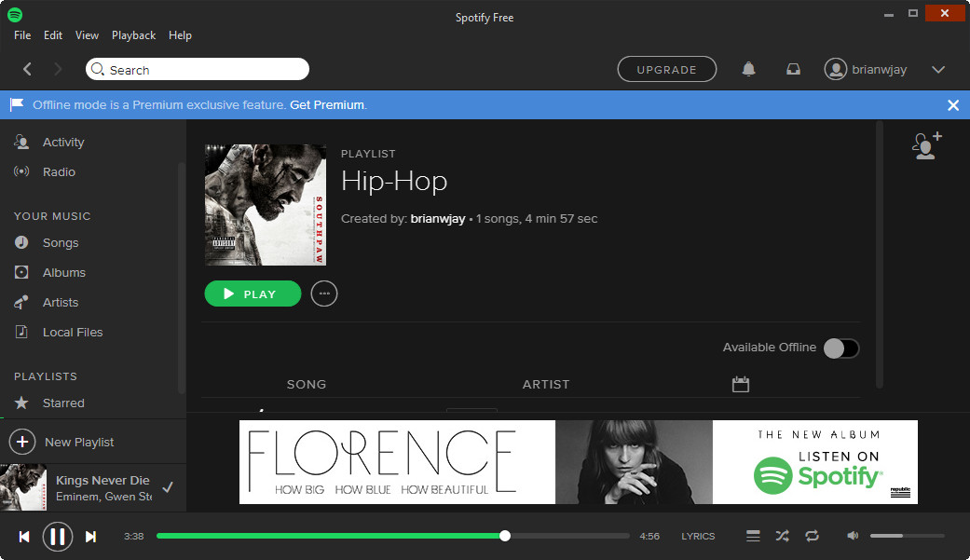Open LYRICS for current song
The height and width of the screenshot is (560, 970).
point(698,536)
